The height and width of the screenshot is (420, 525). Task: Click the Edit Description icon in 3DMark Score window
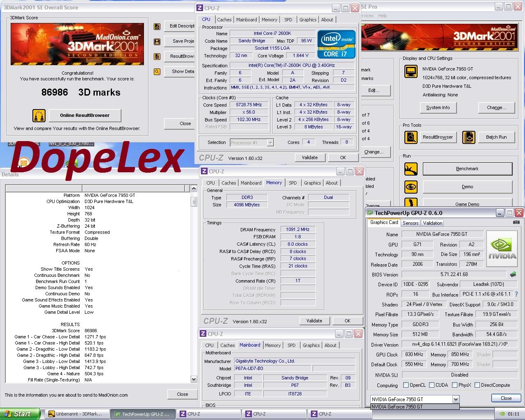click(x=157, y=27)
